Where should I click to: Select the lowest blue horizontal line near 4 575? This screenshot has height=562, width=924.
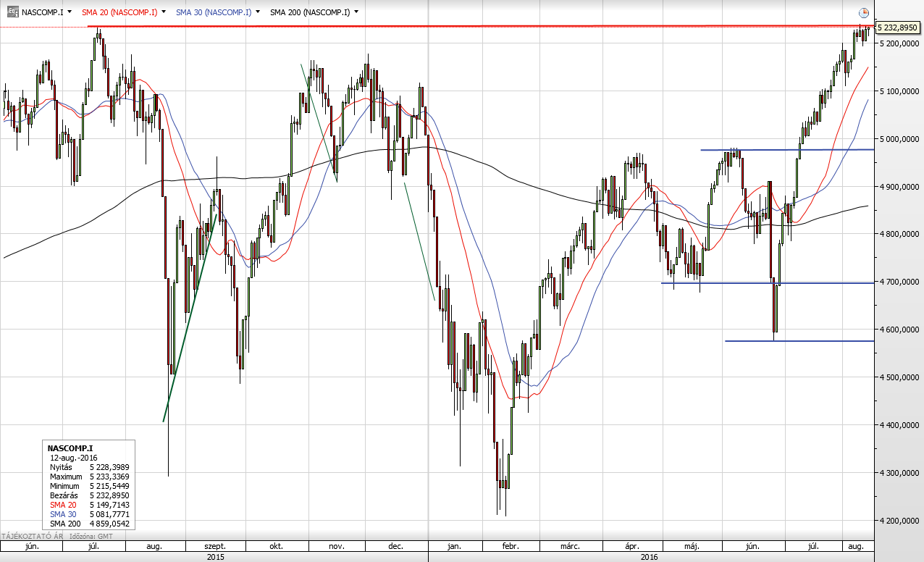tap(799, 341)
